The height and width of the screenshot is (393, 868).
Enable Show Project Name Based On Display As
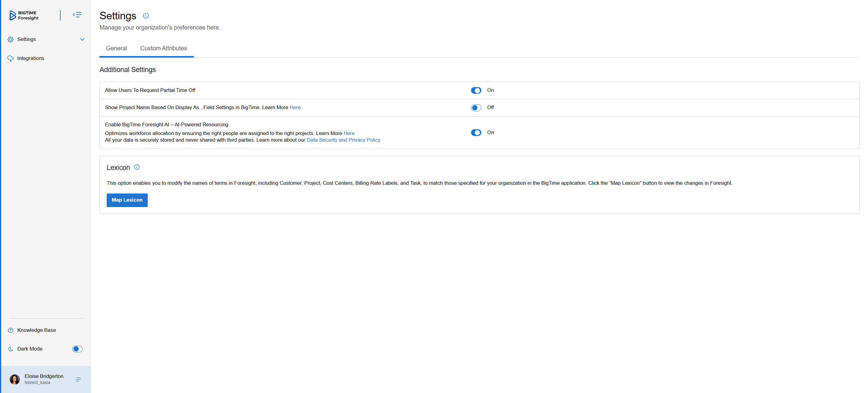(x=476, y=108)
